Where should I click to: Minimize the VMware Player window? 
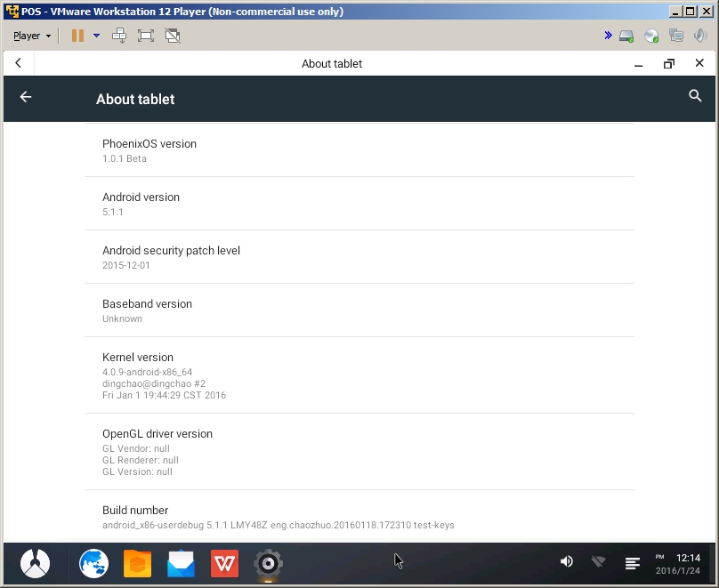point(675,12)
